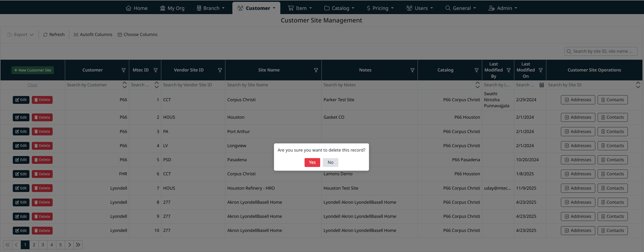The width and height of the screenshot is (644, 252).
Task: Click the Clear filters link
Action: [33, 85]
